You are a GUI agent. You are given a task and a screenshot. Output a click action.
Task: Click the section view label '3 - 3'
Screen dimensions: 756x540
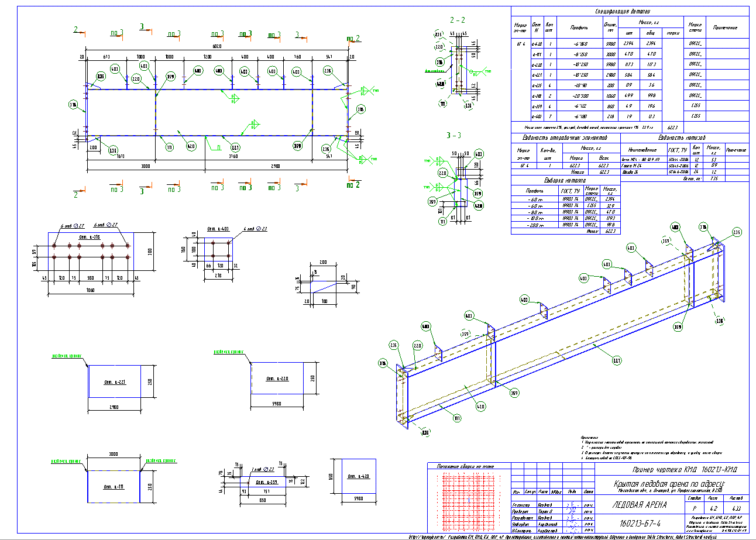tap(454, 135)
